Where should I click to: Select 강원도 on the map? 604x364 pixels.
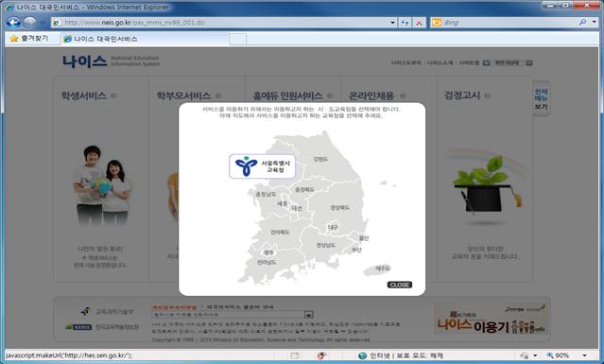(x=320, y=159)
